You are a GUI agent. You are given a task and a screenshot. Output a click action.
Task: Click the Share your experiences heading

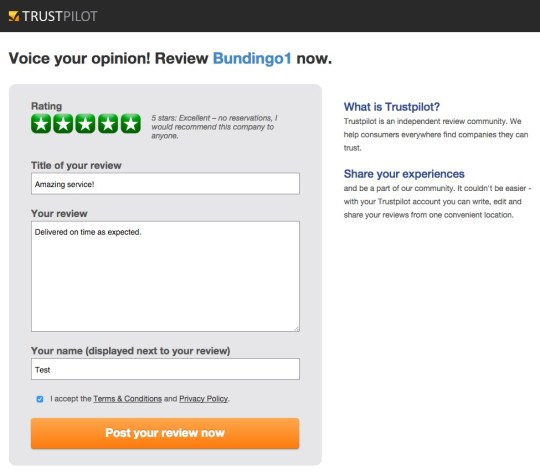tap(404, 174)
